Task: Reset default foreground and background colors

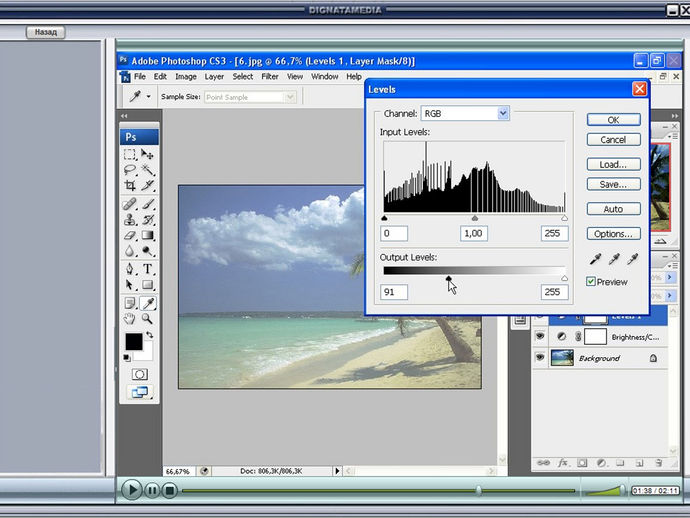Action: (127, 357)
